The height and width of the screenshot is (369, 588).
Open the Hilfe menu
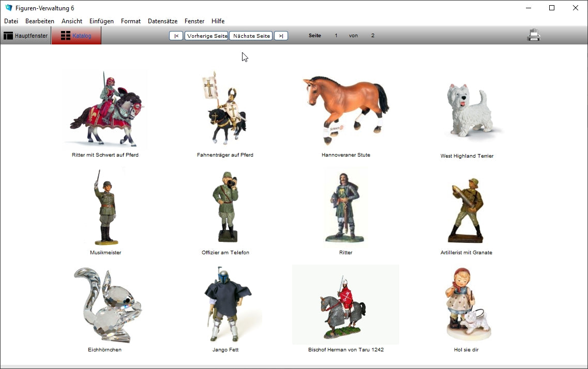(x=218, y=21)
